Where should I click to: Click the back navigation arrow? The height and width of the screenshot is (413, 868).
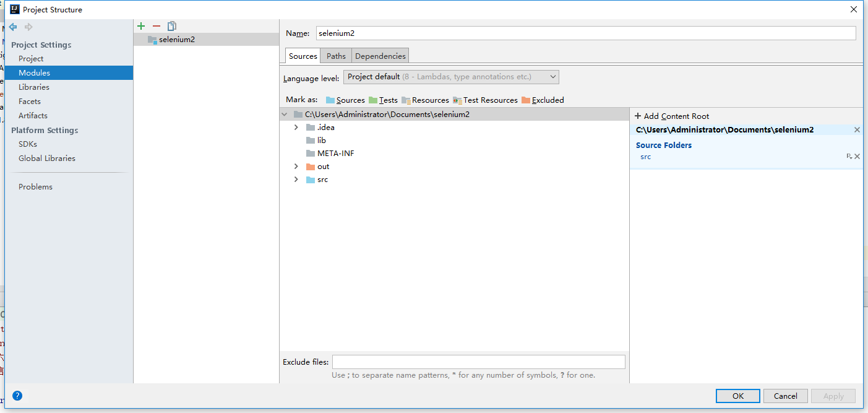point(13,27)
